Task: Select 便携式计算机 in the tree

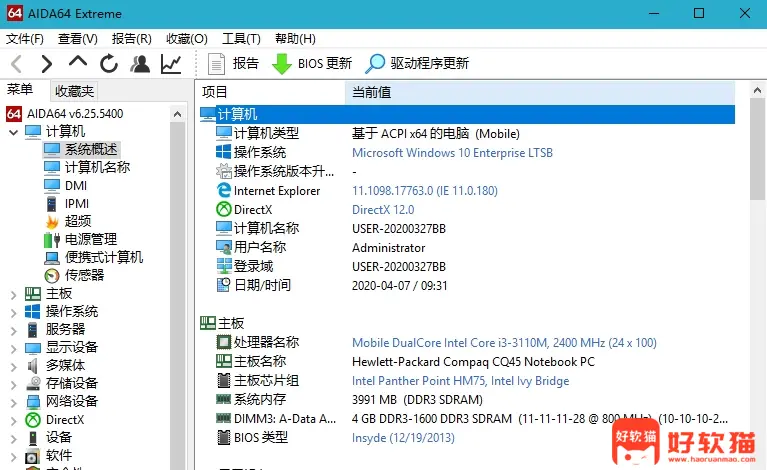Action: click(104, 257)
